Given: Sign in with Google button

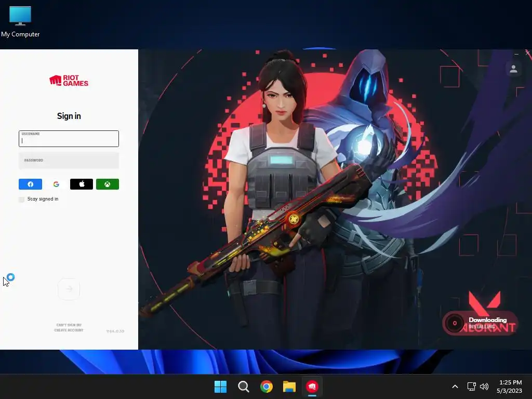Looking at the screenshot, I should (x=56, y=184).
